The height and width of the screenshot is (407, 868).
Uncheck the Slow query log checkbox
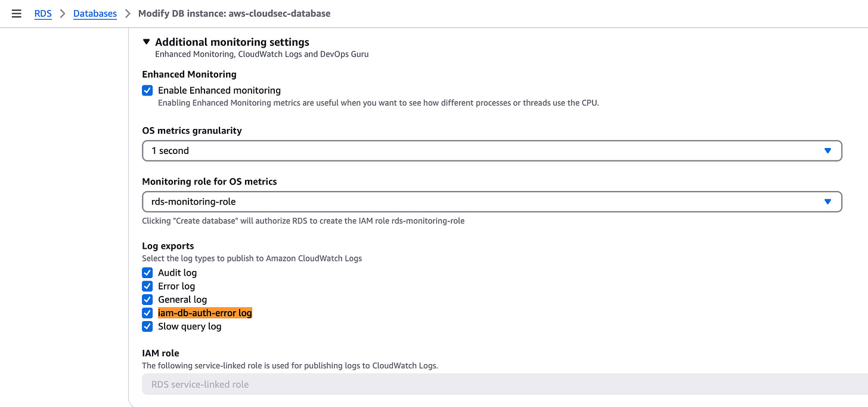coord(147,326)
